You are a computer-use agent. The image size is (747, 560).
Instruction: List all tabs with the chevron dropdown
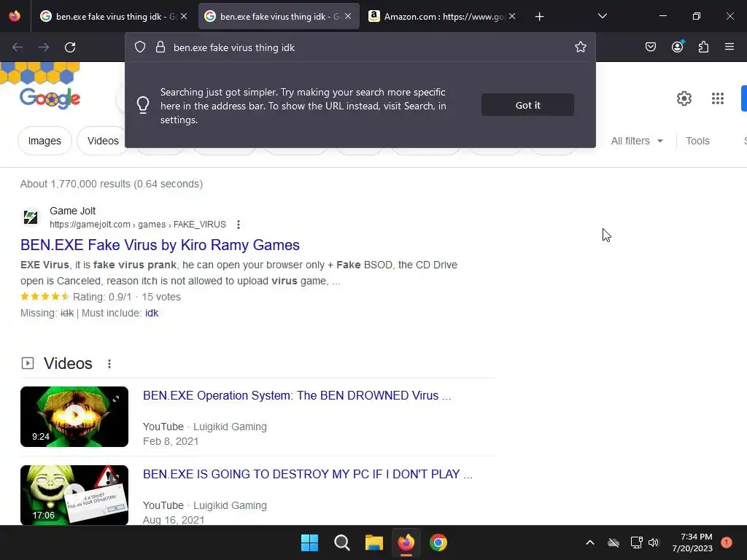click(602, 16)
